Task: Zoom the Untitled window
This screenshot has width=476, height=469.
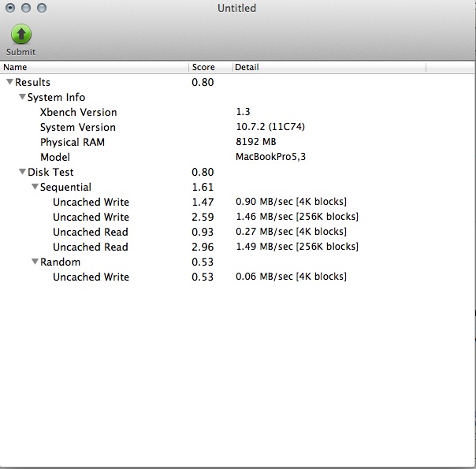Action: pyautogui.click(x=42, y=8)
